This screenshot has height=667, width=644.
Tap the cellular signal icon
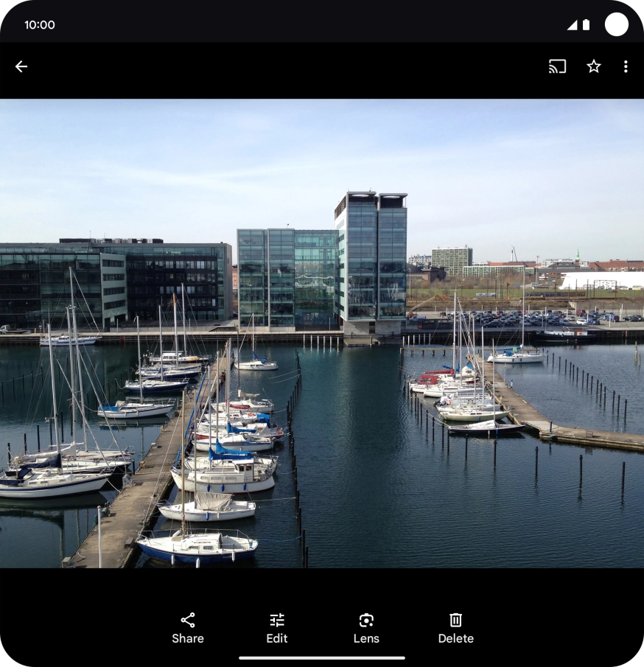(x=572, y=25)
